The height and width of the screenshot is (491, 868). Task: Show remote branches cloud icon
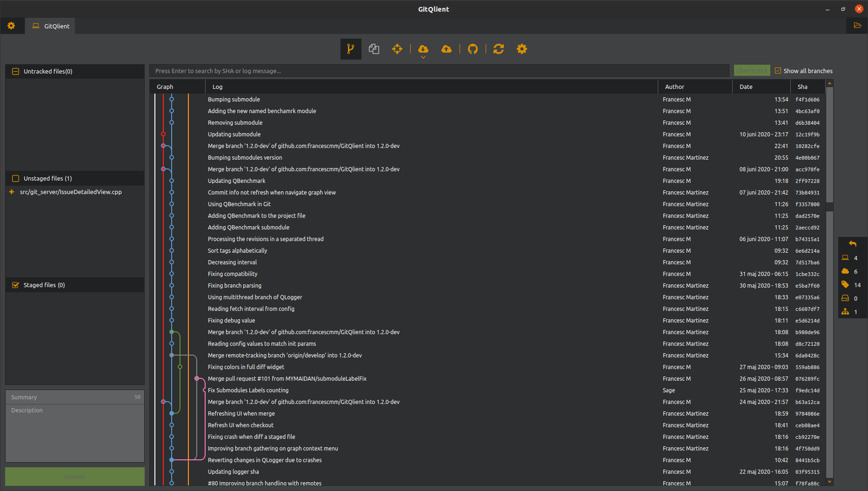[x=845, y=271]
